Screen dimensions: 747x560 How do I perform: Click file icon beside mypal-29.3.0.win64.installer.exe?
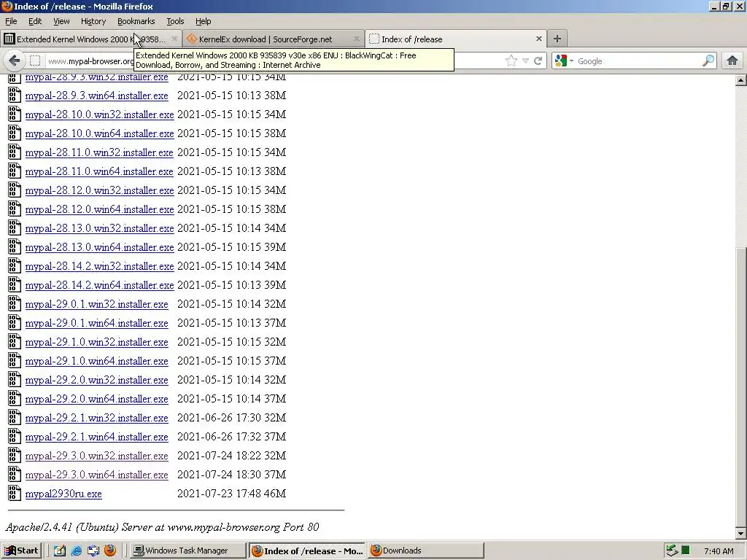pyautogui.click(x=15, y=474)
